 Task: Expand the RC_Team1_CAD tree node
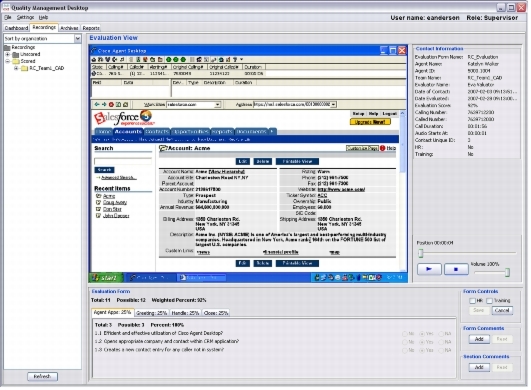16,68
